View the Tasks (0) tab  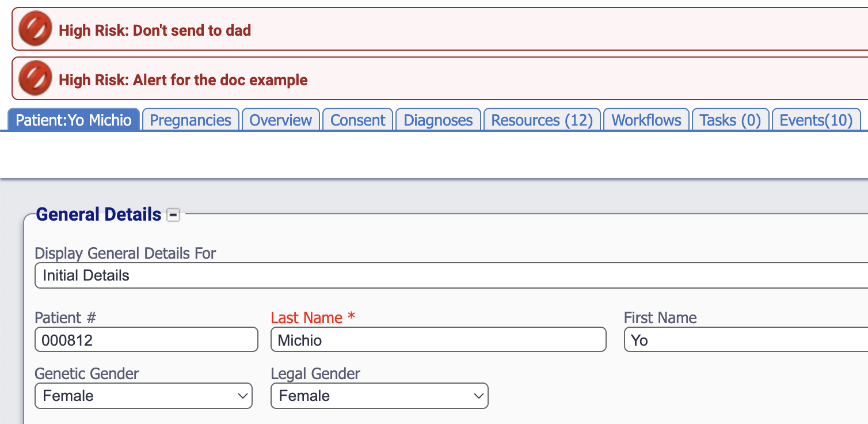coord(730,120)
